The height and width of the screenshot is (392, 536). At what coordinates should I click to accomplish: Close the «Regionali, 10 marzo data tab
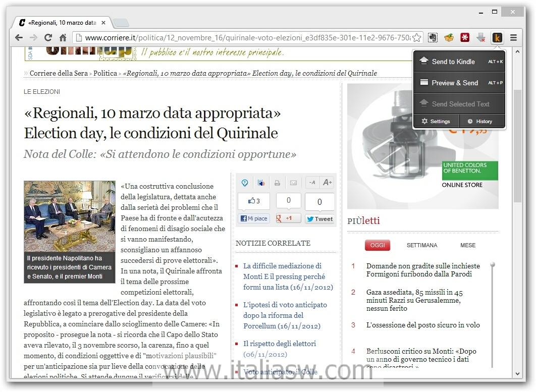(103, 23)
